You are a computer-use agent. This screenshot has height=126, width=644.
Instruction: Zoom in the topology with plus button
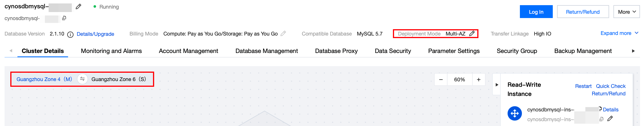(x=479, y=80)
